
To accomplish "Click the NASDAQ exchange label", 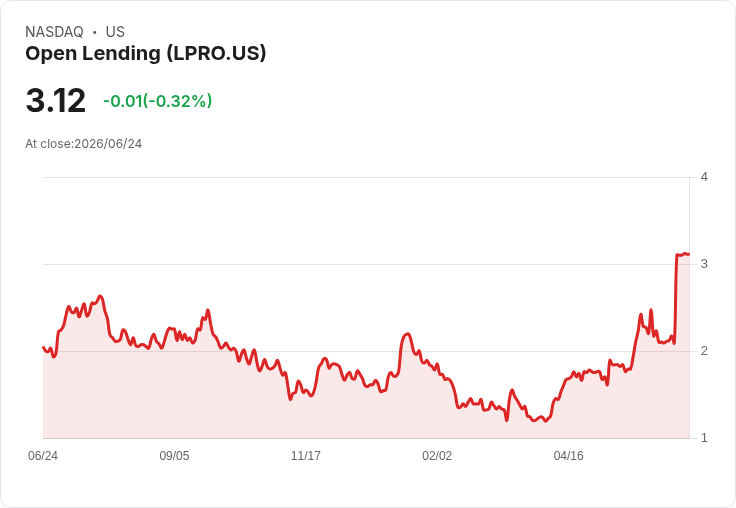I will coord(54,32).
